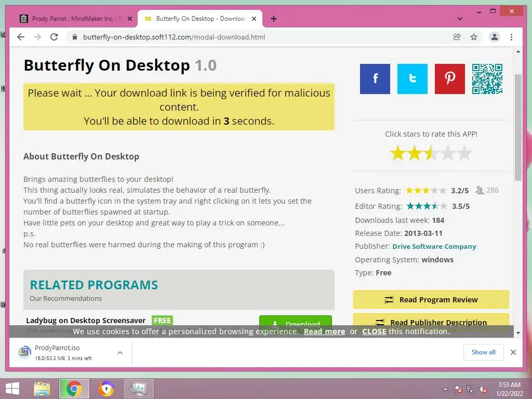The height and width of the screenshot is (399, 532).
Task: Click the muted volume tray icon
Action: (483, 389)
